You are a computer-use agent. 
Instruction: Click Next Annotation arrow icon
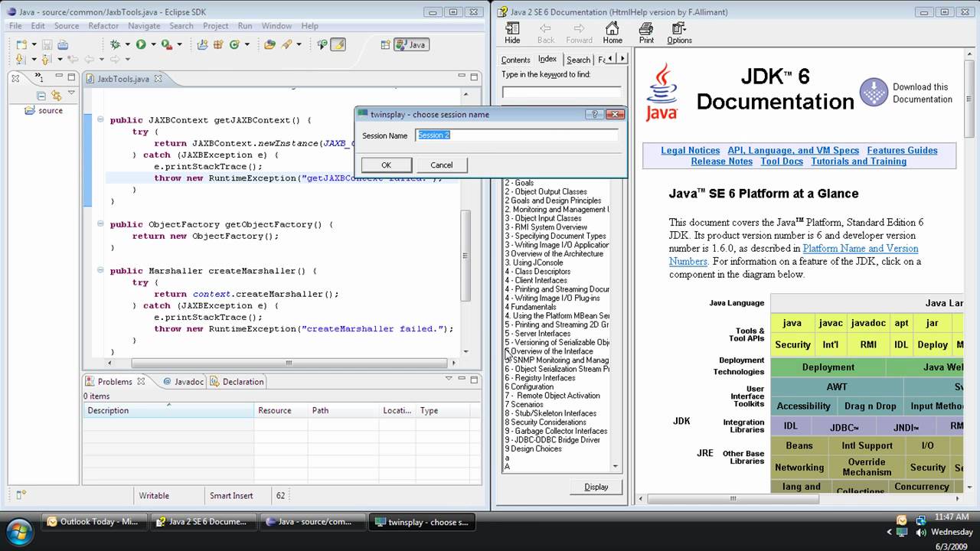(21, 59)
